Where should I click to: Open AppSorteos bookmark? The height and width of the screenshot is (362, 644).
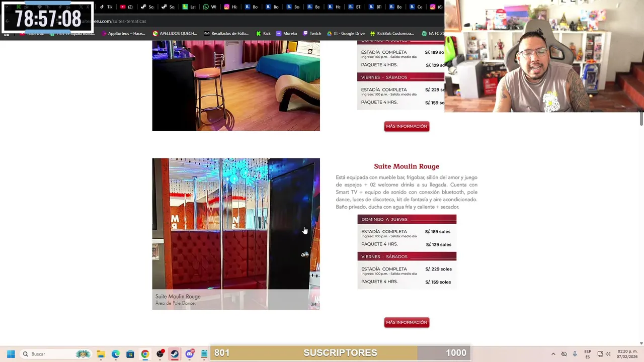pyautogui.click(x=124, y=34)
